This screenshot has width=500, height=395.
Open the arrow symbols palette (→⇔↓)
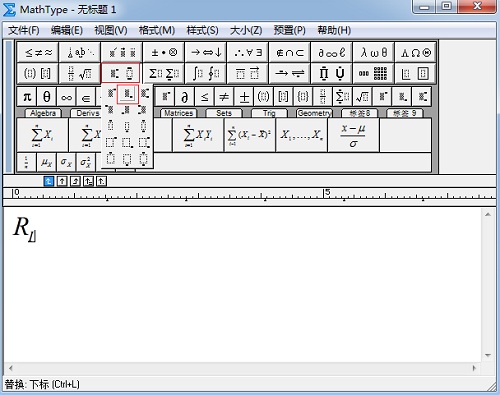tap(206, 52)
